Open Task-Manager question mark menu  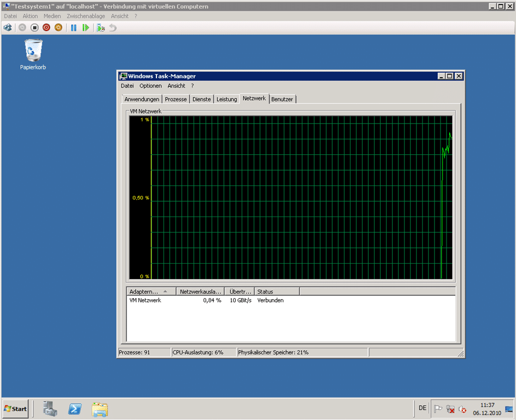193,85
